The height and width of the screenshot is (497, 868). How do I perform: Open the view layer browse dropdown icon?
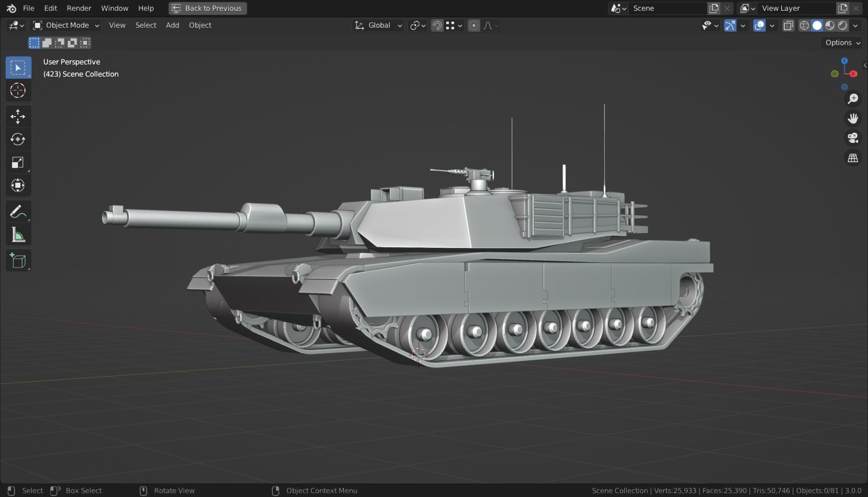(748, 8)
